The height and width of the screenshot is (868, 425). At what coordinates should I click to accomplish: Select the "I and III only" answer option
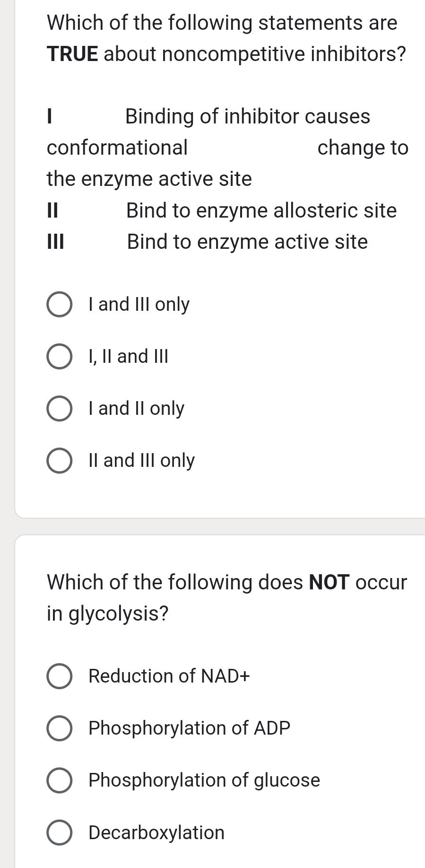[x=59, y=305]
